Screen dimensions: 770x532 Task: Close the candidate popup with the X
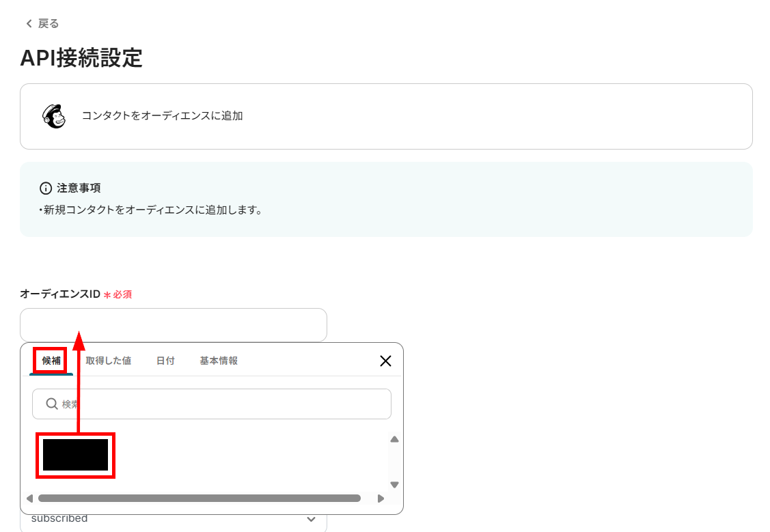pos(385,361)
